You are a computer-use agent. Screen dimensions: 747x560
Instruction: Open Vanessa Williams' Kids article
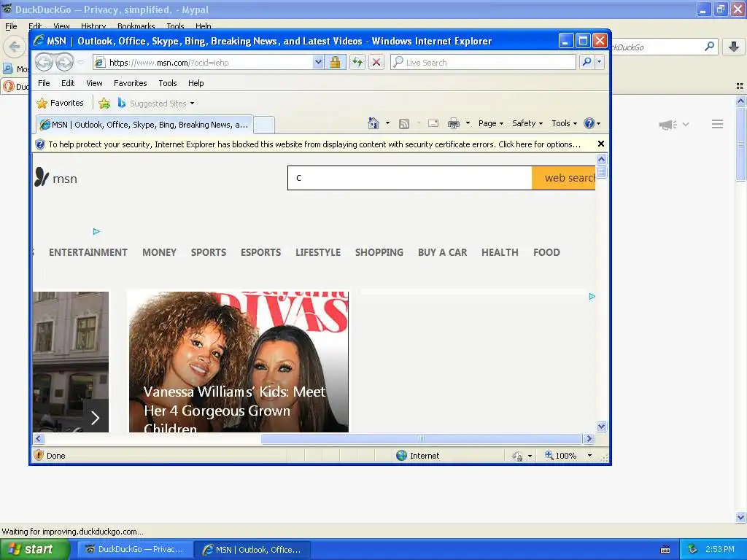(x=239, y=362)
